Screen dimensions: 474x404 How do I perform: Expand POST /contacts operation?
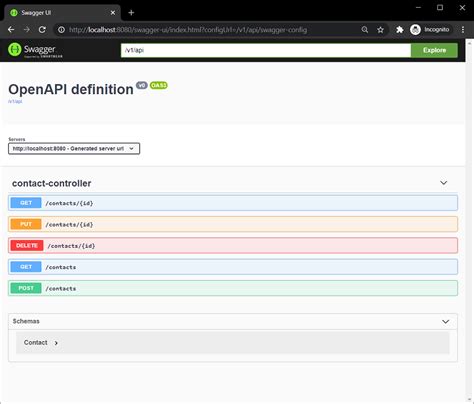click(233, 288)
